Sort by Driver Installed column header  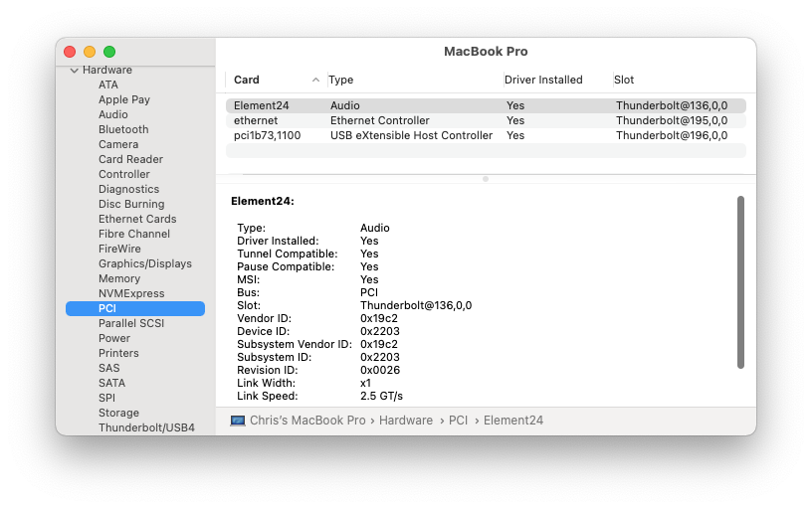pyautogui.click(x=543, y=80)
